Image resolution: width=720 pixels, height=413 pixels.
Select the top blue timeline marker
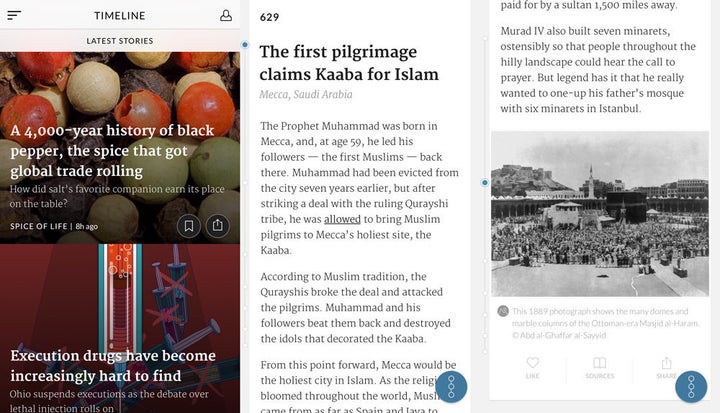[x=245, y=45]
